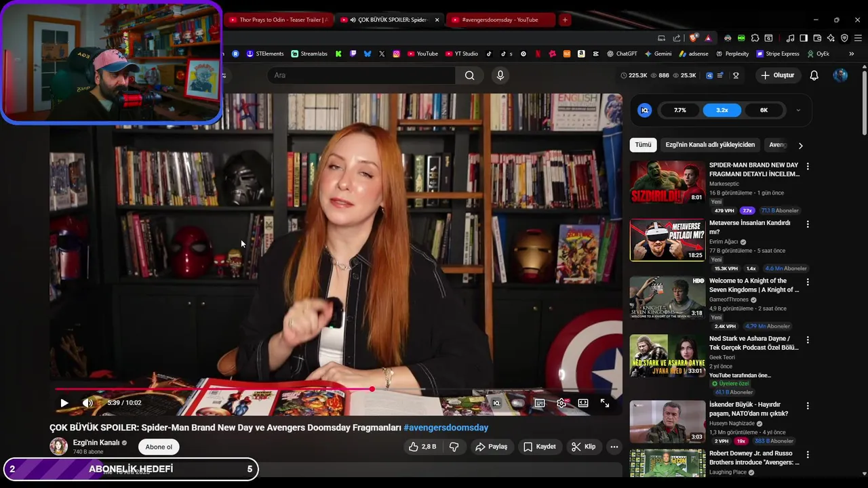Enter fullscreen mode
Viewport: 868px width, 488px height.
(x=605, y=403)
